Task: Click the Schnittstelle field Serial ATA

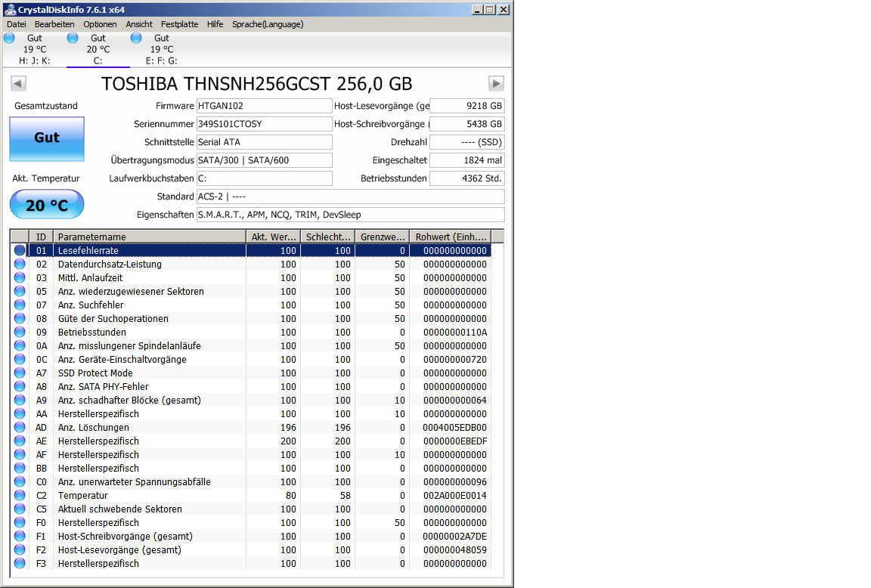Action: (x=265, y=142)
